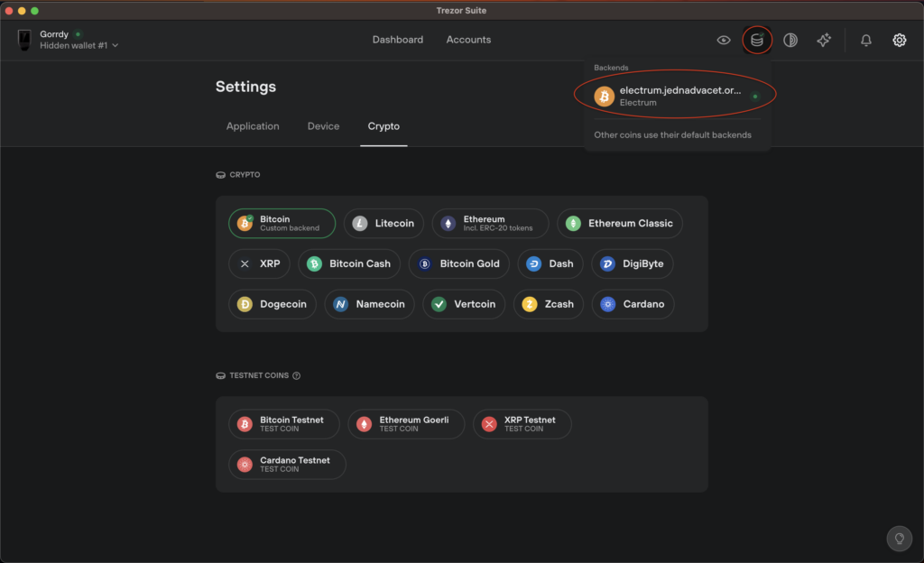
Task: Click the Testnet Coins question mark icon
Action: [x=296, y=375]
